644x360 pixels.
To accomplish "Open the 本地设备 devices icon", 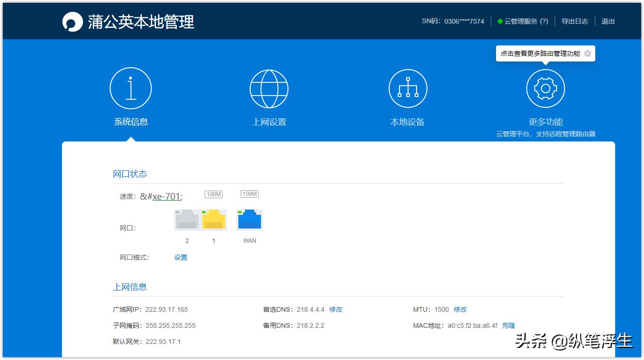I will coord(407,88).
